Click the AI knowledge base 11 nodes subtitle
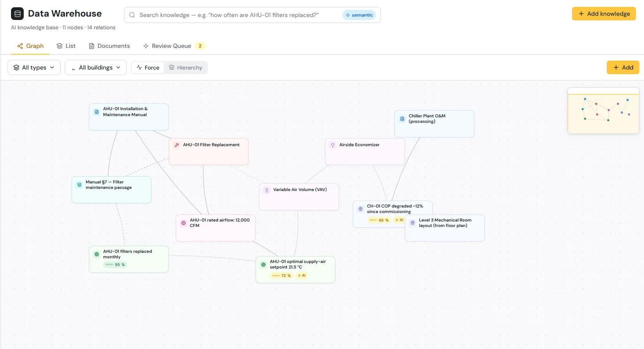 pyautogui.click(x=63, y=27)
